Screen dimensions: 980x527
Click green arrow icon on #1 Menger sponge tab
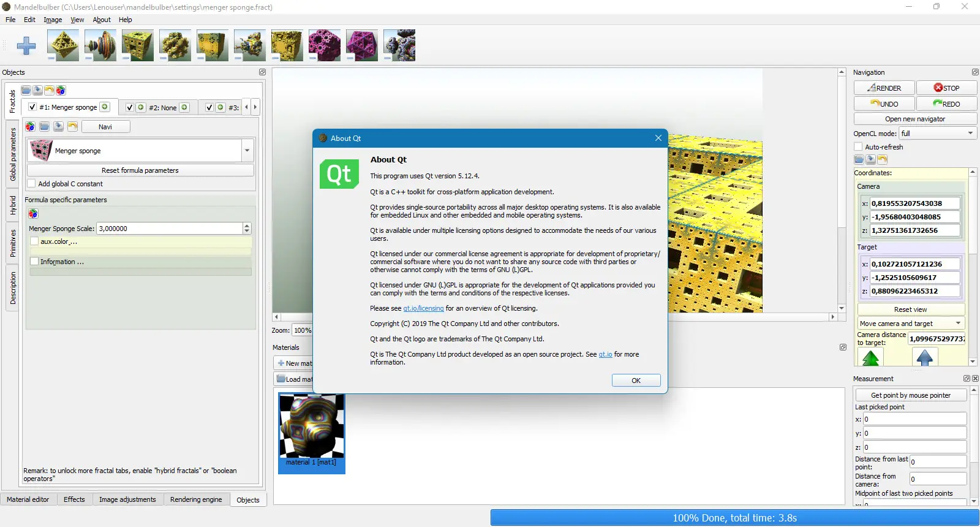[105, 107]
